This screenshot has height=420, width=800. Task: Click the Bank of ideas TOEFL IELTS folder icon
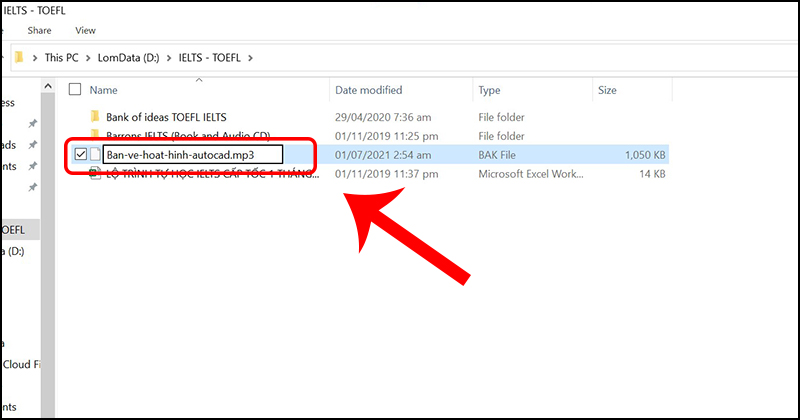(x=95, y=117)
